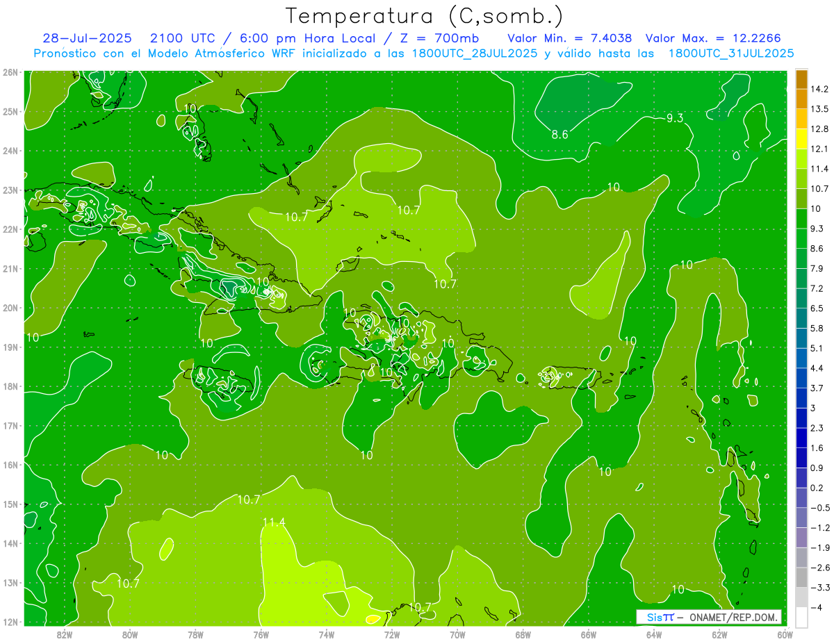This screenshot has height=644, width=834.
Task: Click the '7.2' color bar label
Action: pos(817,288)
